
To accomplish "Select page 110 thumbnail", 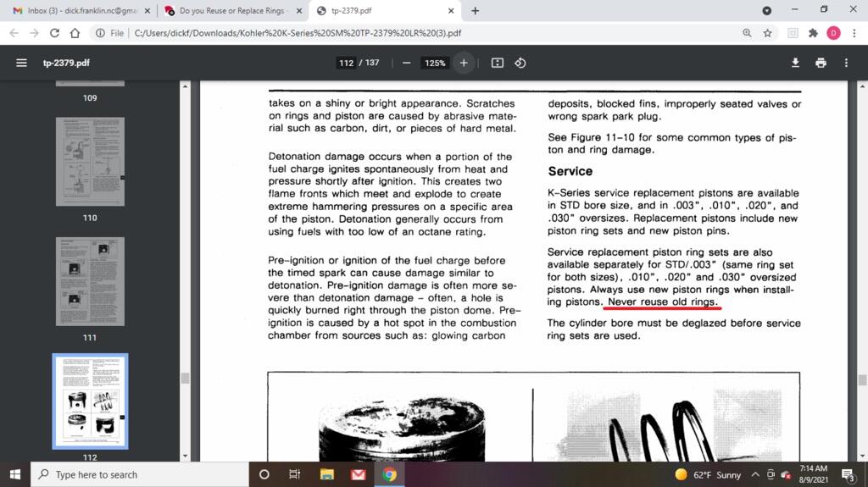I will [90, 162].
